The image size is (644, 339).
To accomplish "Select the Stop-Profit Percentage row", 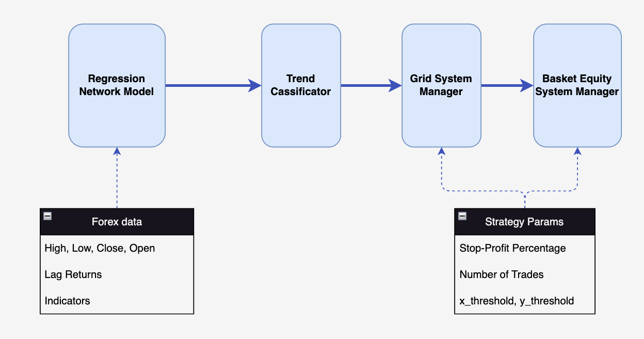I will click(x=525, y=248).
